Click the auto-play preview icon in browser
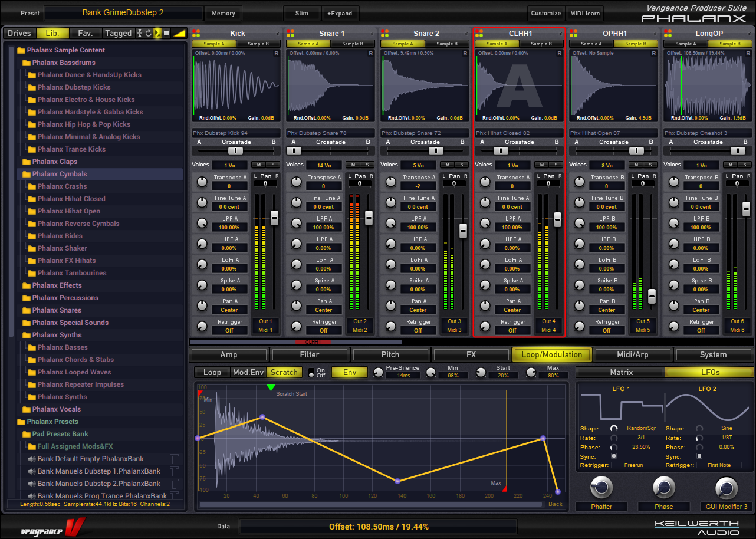The height and width of the screenshot is (539, 756). [157, 34]
